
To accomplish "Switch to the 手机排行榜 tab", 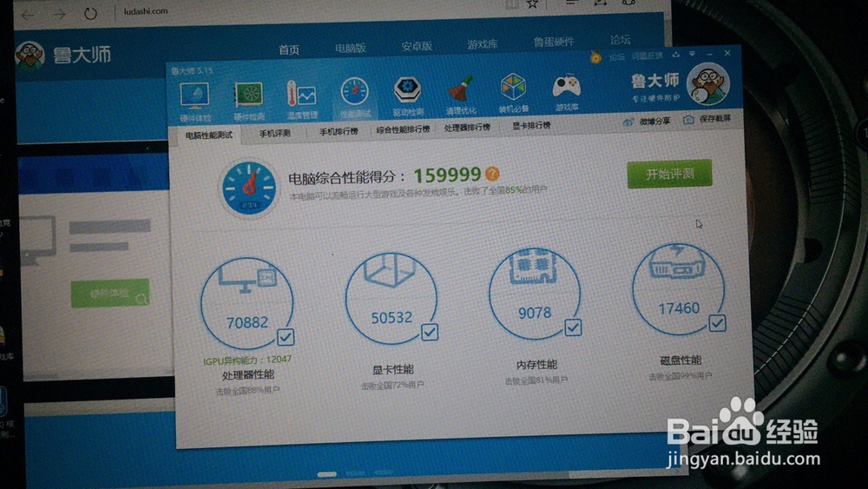I will point(339,131).
